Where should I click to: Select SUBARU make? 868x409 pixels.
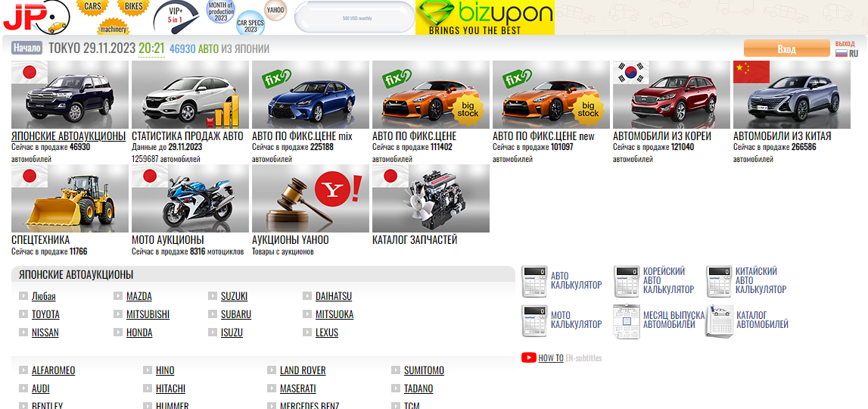[x=236, y=314]
